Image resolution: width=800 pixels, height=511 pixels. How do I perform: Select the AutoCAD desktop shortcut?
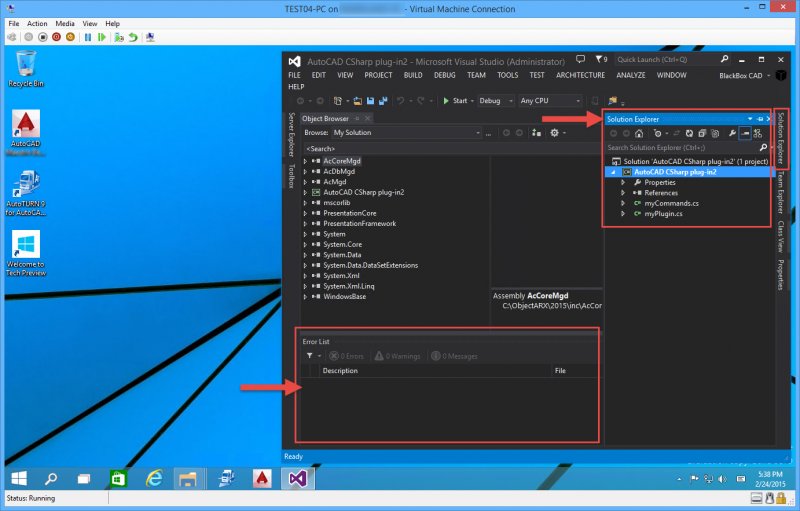coord(26,134)
